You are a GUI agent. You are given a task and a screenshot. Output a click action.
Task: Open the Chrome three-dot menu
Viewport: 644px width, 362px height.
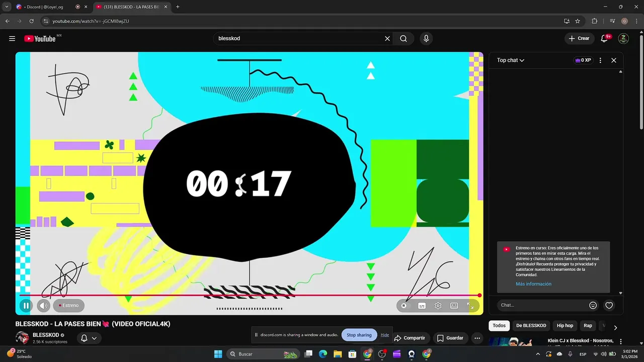[x=636, y=21]
